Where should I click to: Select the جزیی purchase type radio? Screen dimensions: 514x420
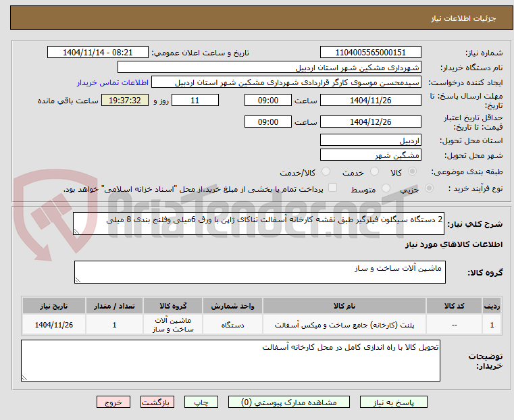(429, 188)
